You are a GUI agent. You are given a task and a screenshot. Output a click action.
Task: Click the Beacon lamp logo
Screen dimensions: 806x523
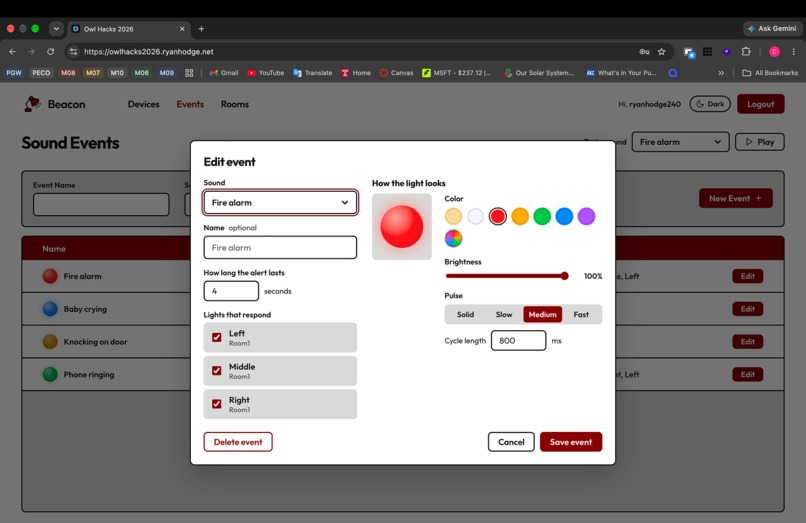pos(32,104)
